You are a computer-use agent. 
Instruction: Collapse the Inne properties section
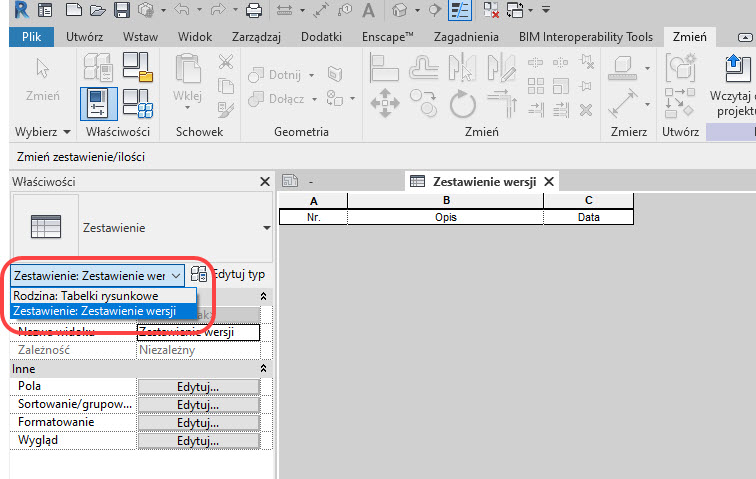point(263,369)
